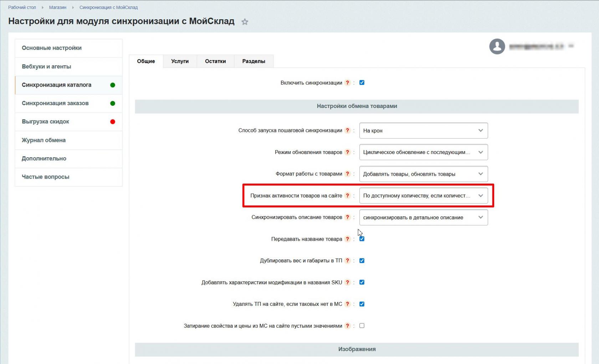The image size is (599, 364).
Task: Open Способ запуска dropdown showing На крон
Action: tap(424, 130)
